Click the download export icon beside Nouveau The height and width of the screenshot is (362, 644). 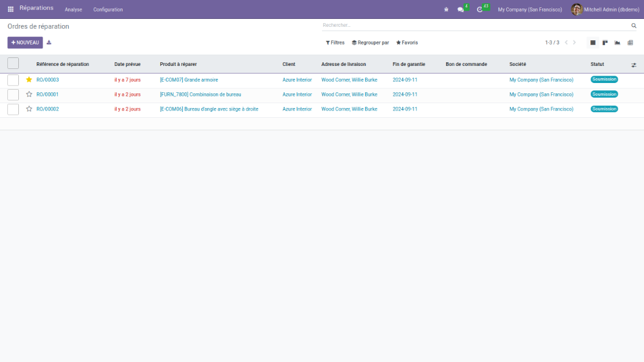[x=49, y=43]
